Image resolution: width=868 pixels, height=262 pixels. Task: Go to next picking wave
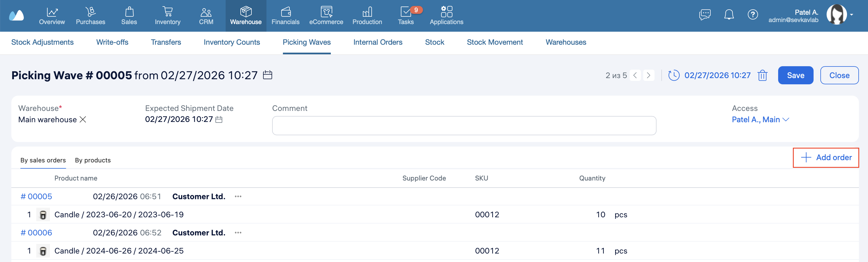pyautogui.click(x=649, y=75)
